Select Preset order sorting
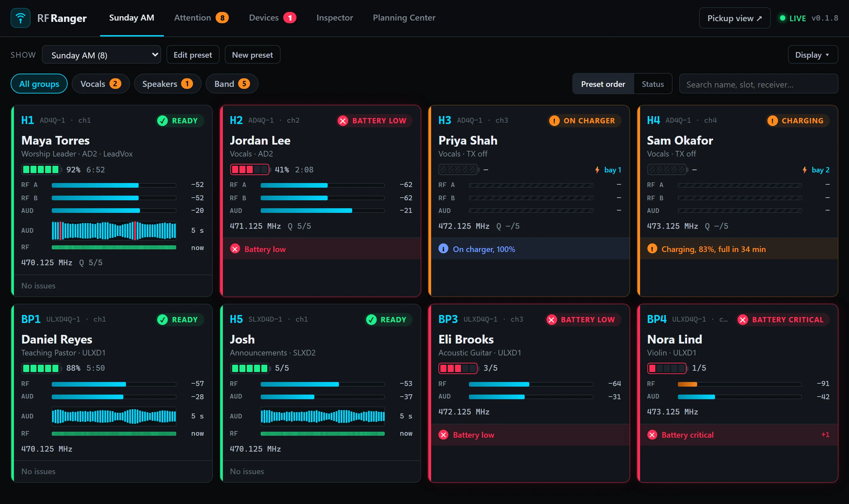The height and width of the screenshot is (504, 849). click(603, 84)
